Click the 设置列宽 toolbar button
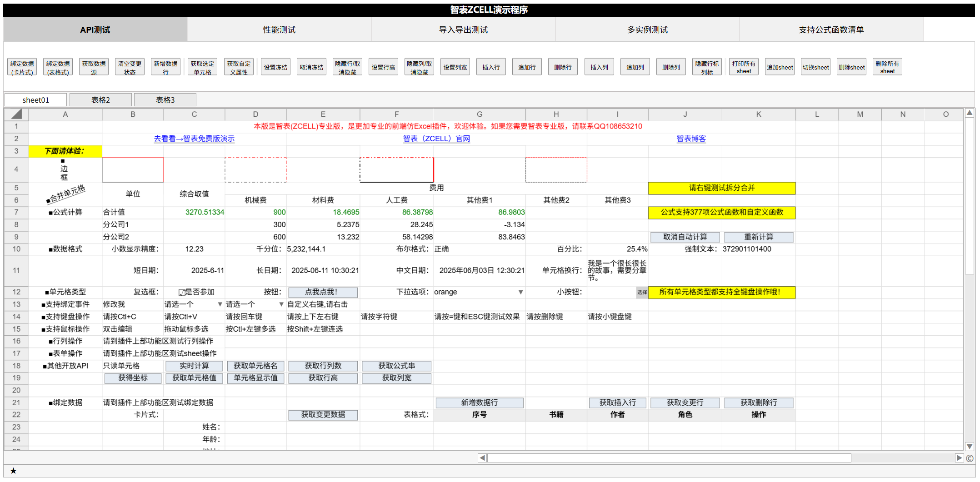The height and width of the screenshot is (482, 980). [455, 67]
